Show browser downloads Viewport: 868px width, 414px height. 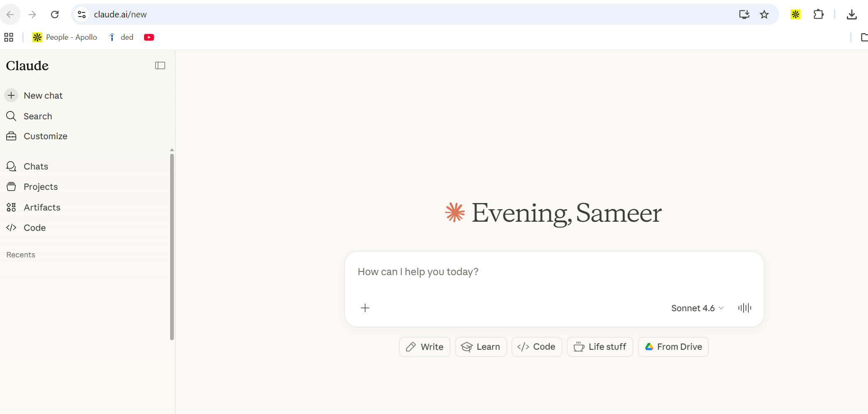pyautogui.click(x=852, y=15)
